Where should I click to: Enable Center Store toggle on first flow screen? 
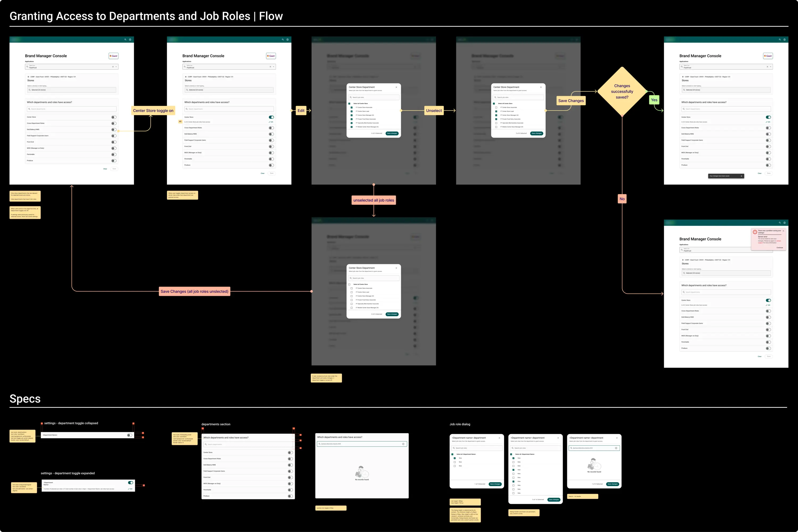pos(114,117)
